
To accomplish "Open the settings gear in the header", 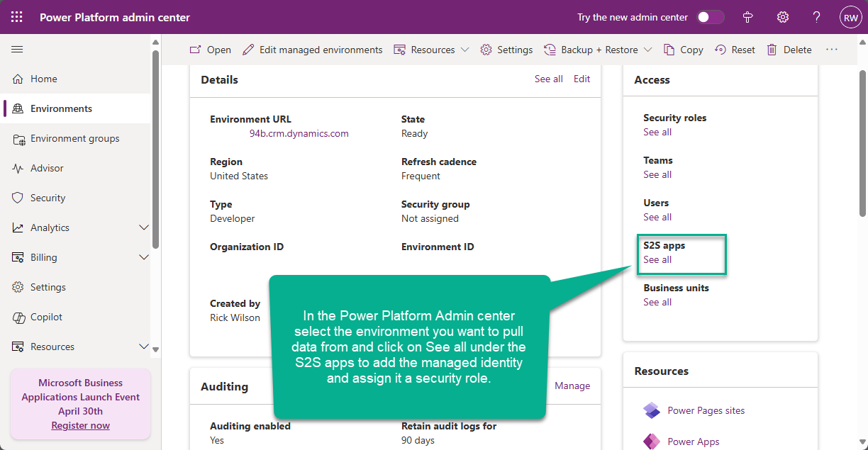I will pos(783,17).
